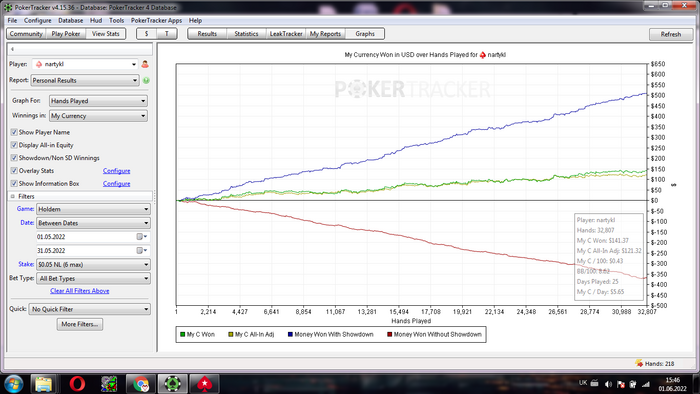Click Configure link for Information Box
This screenshot has width=700, height=394.
(x=117, y=184)
